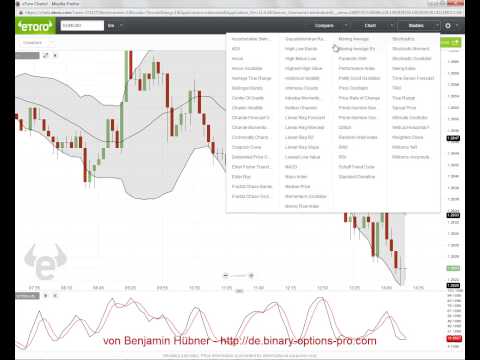Select Stochastics study
Screen dimensions: 480x360
point(403,39)
